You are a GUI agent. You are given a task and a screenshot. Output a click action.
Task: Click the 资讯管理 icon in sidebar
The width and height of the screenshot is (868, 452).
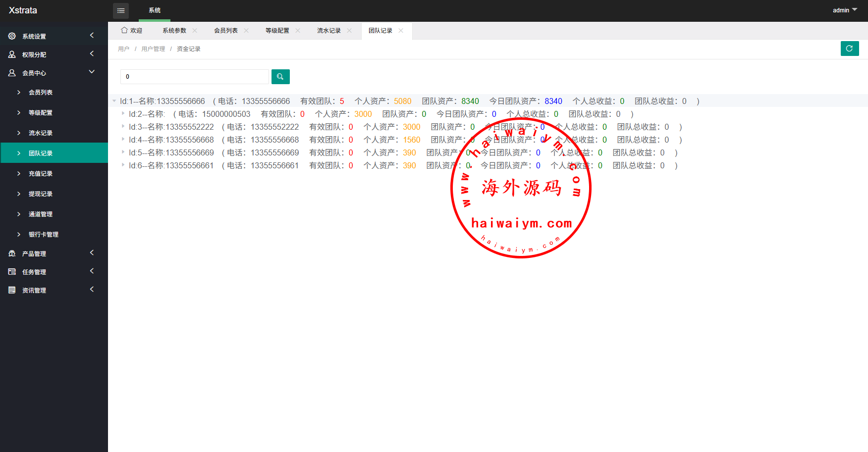coord(12,290)
